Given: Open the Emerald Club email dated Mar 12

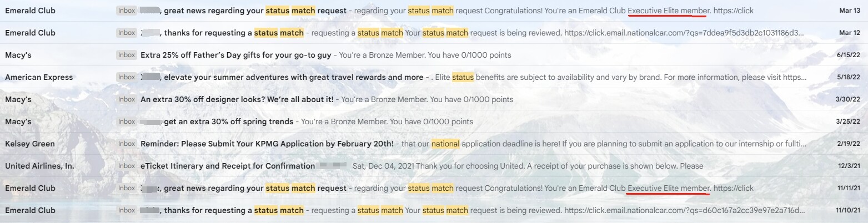Looking at the screenshot, I should point(434,33).
